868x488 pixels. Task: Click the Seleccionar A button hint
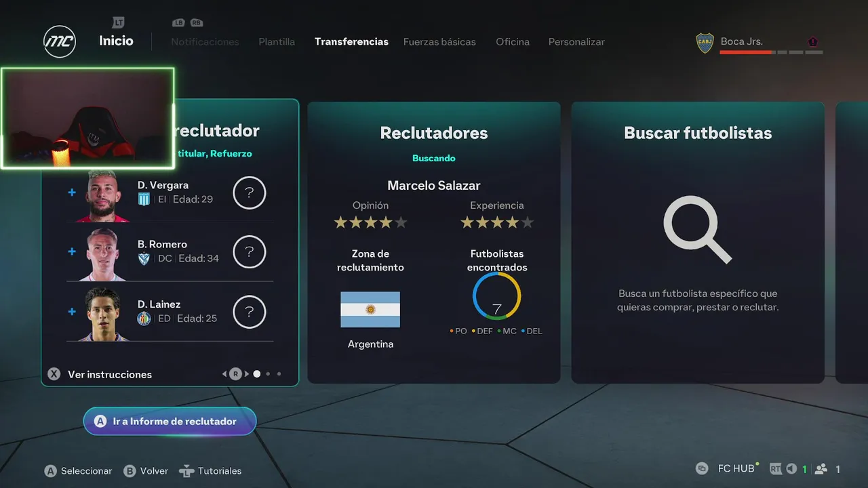(x=79, y=471)
